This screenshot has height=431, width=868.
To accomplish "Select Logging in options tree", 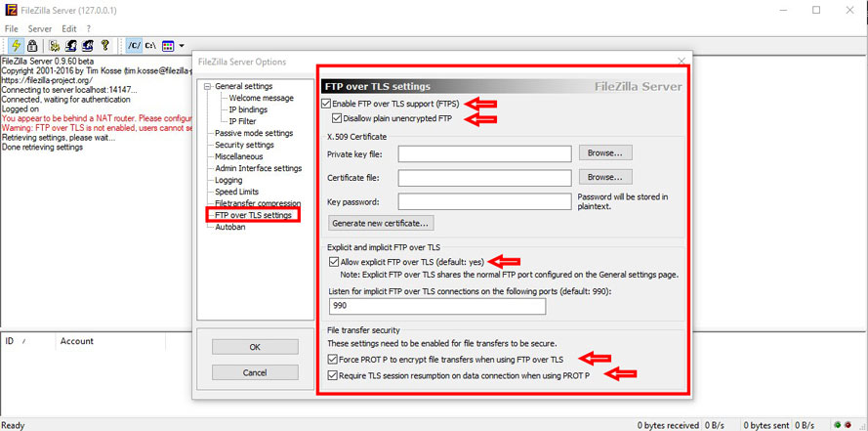I will click(x=228, y=180).
